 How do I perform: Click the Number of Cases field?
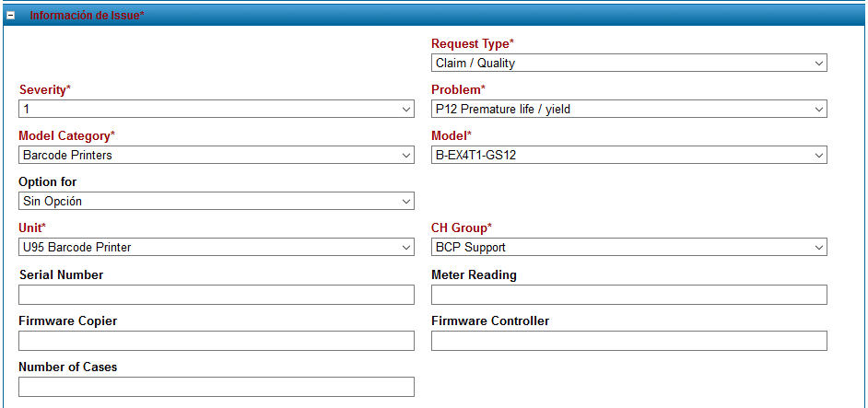[216, 387]
